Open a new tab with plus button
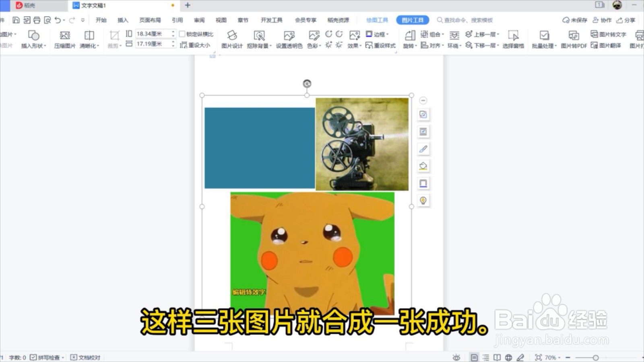Screen dimensions: 644x362 point(188,5)
